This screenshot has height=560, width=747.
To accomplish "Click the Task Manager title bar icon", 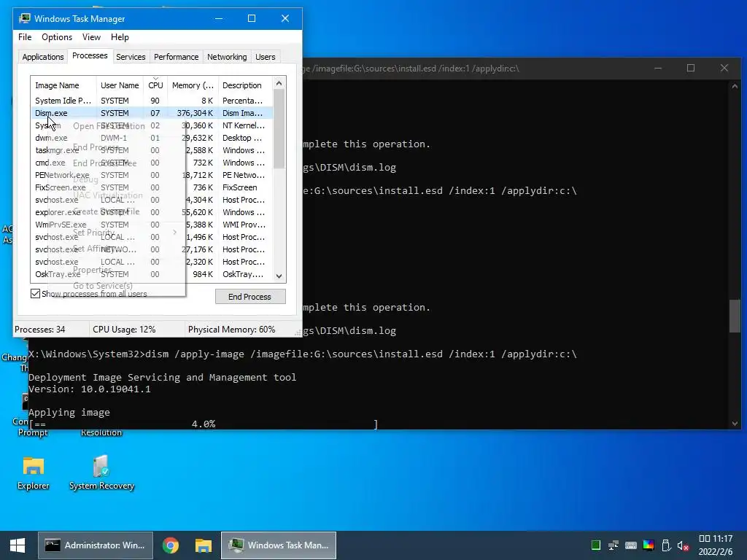I will click(24, 18).
